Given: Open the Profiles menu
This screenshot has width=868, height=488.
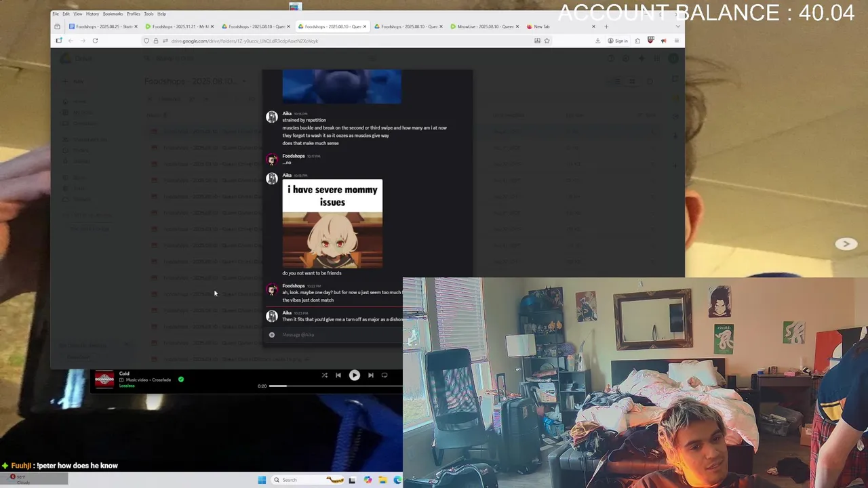Looking at the screenshot, I should coord(134,14).
